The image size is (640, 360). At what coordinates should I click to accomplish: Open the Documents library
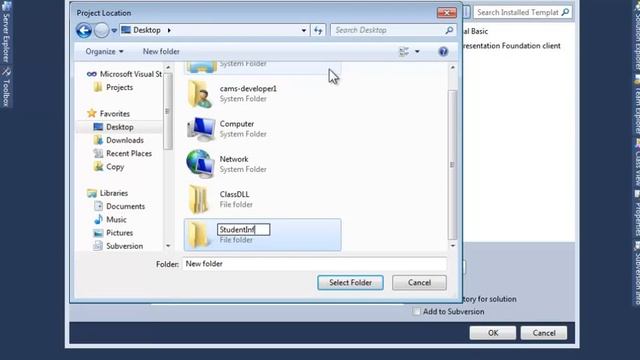coord(120,206)
